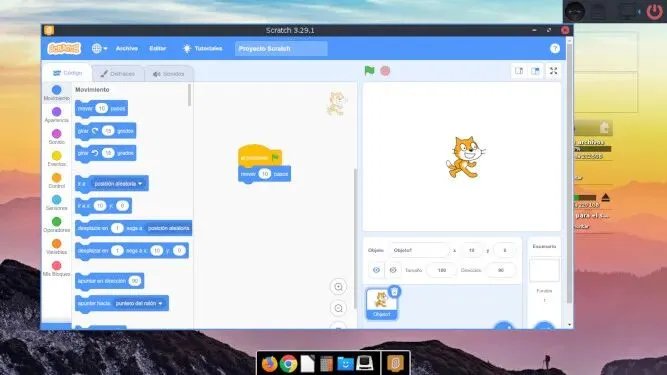Image resolution: width=667 pixels, height=375 pixels.
Task: Select the Apariencia block category
Action: coord(57,115)
